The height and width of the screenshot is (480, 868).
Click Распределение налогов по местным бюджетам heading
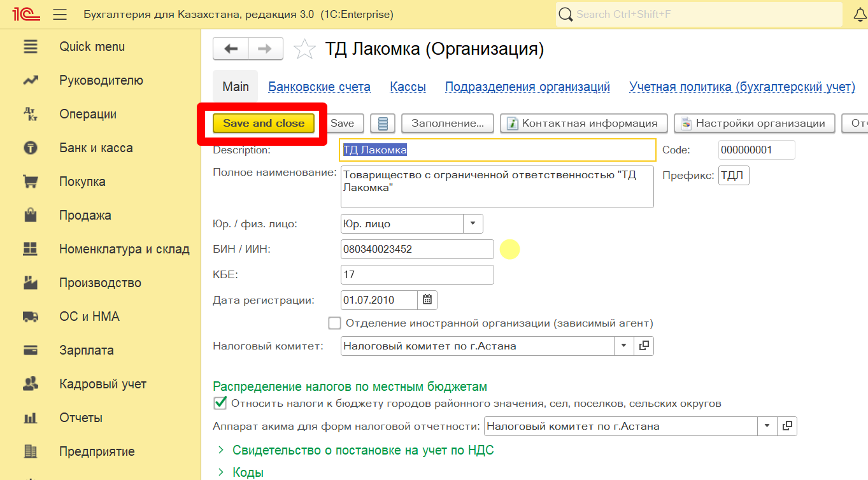point(350,386)
